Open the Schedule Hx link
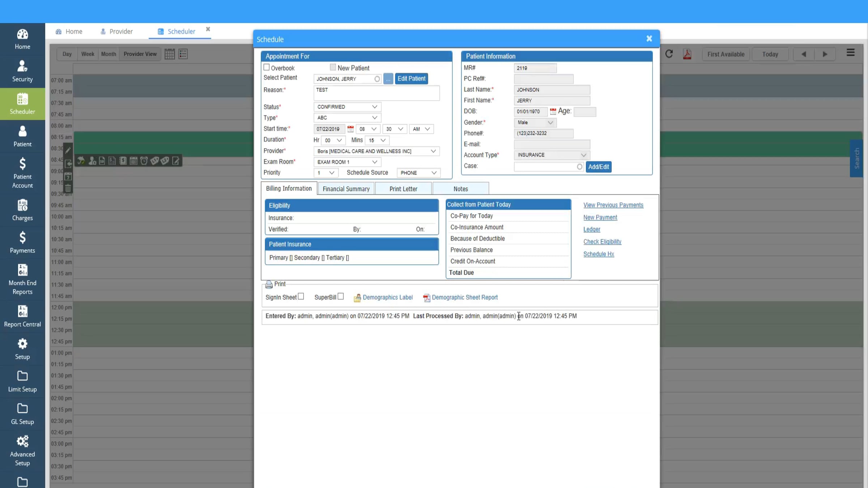The height and width of the screenshot is (488, 868). point(599,254)
